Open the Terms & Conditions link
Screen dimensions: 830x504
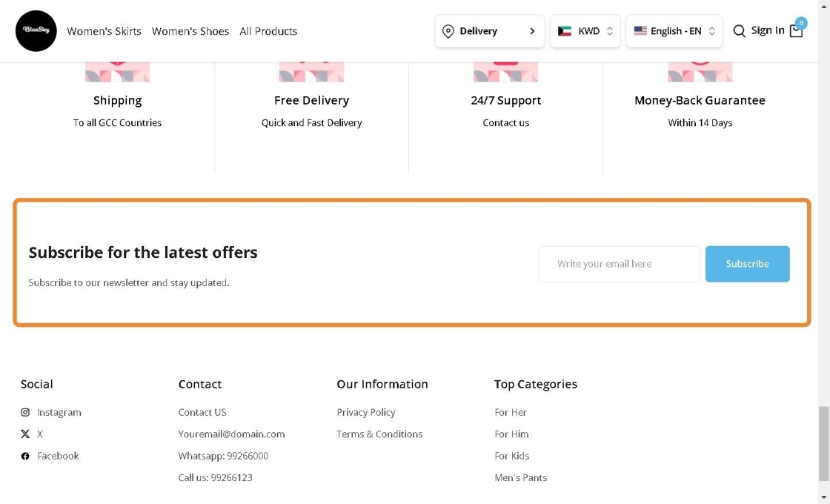coord(379,434)
